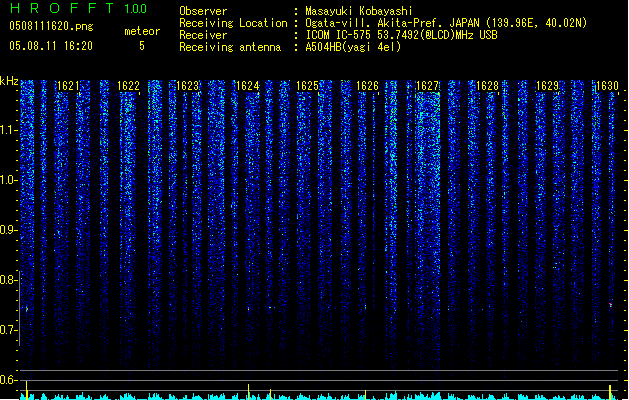Click the 1627 time marker
Viewport: 629px width, 400px height.
coord(428,86)
